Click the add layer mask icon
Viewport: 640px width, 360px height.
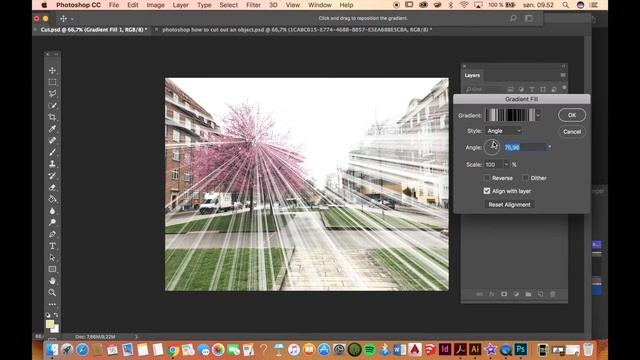point(504,294)
